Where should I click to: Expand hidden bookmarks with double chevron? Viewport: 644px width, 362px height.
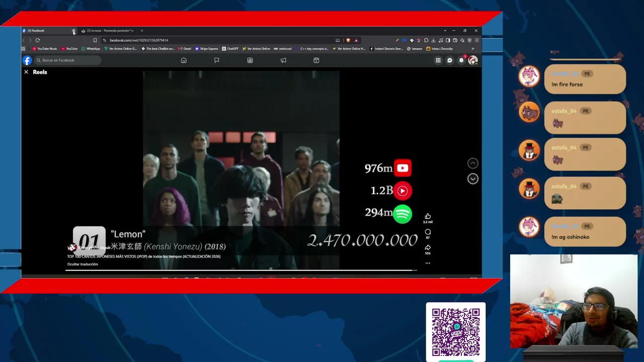(x=472, y=49)
